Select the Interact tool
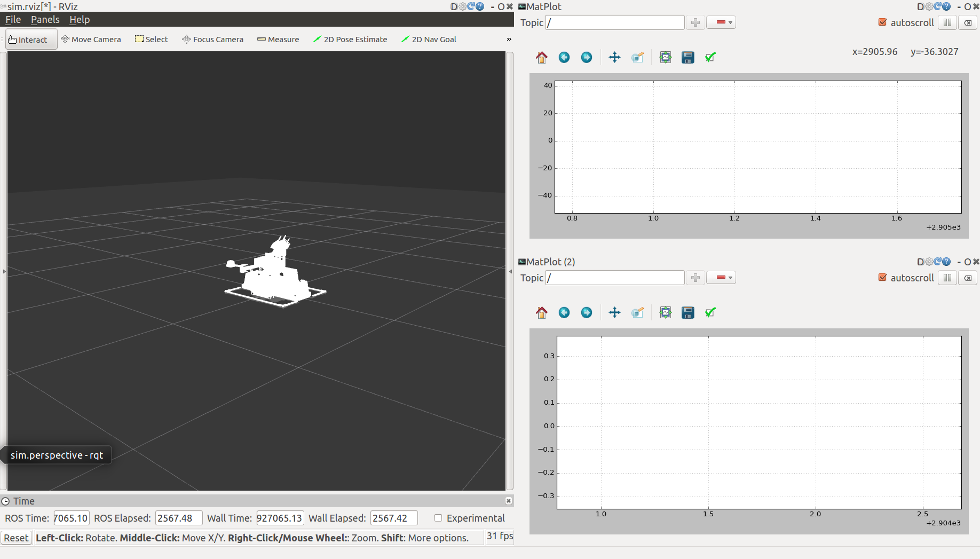980x559 pixels. tap(31, 40)
